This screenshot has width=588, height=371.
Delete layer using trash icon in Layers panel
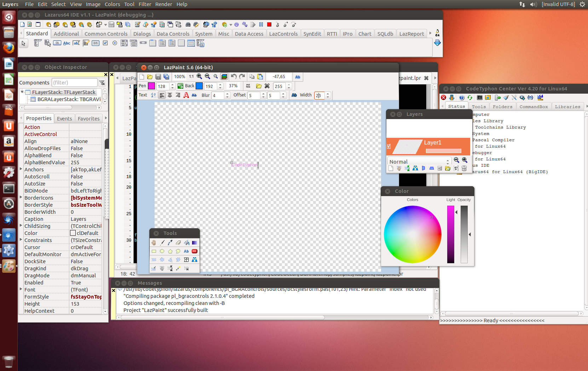point(464,169)
